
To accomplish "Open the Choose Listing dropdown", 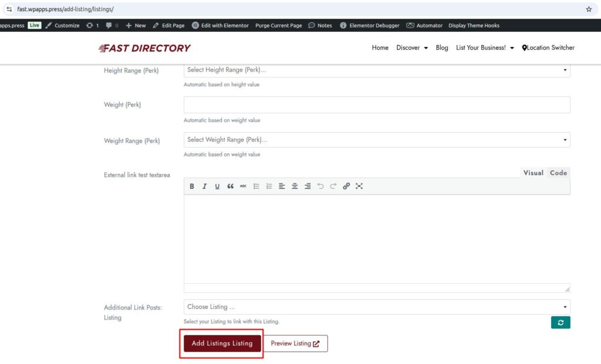I will point(376,307).
